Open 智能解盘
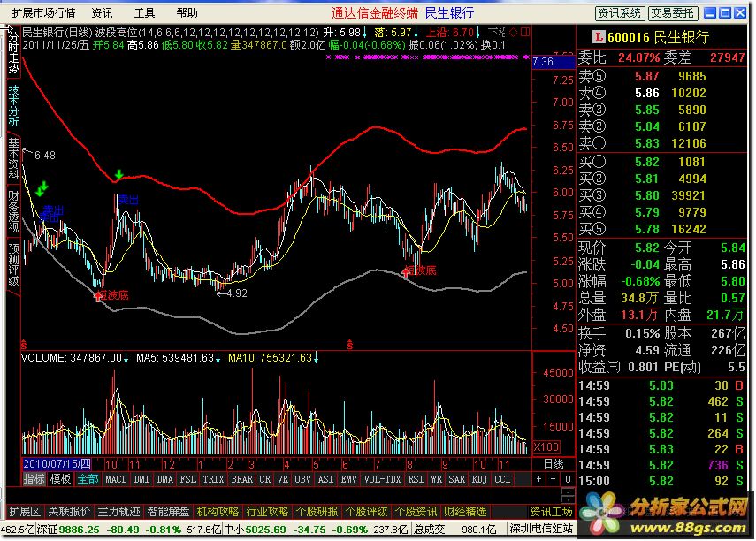The height and width of the screenshot is (541, 756). coord(168,512)
